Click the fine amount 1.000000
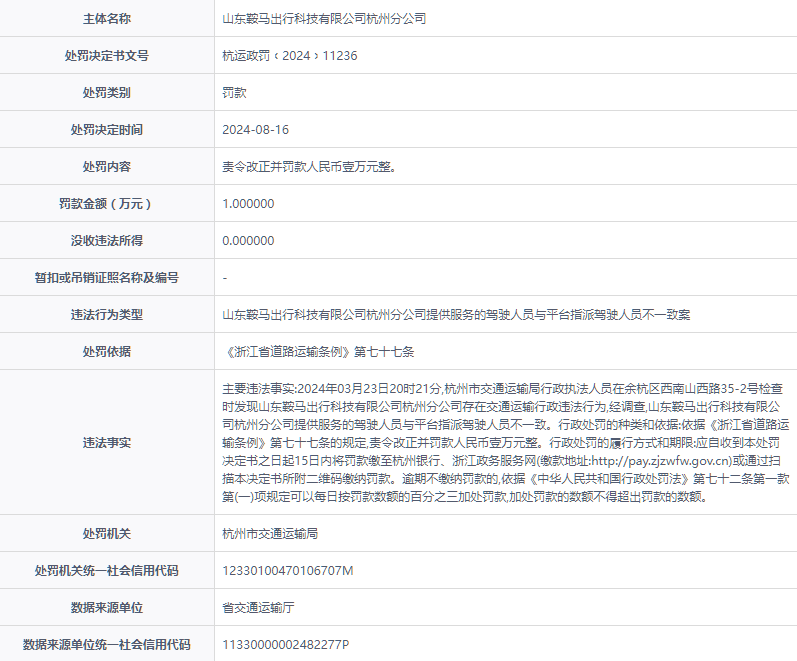Image resolution: width=797 pixels, height=661 pixels. [x=248, y=204]
